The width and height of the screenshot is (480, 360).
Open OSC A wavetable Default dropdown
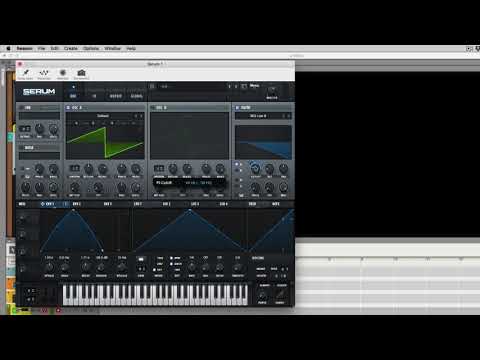coord(103,116)
